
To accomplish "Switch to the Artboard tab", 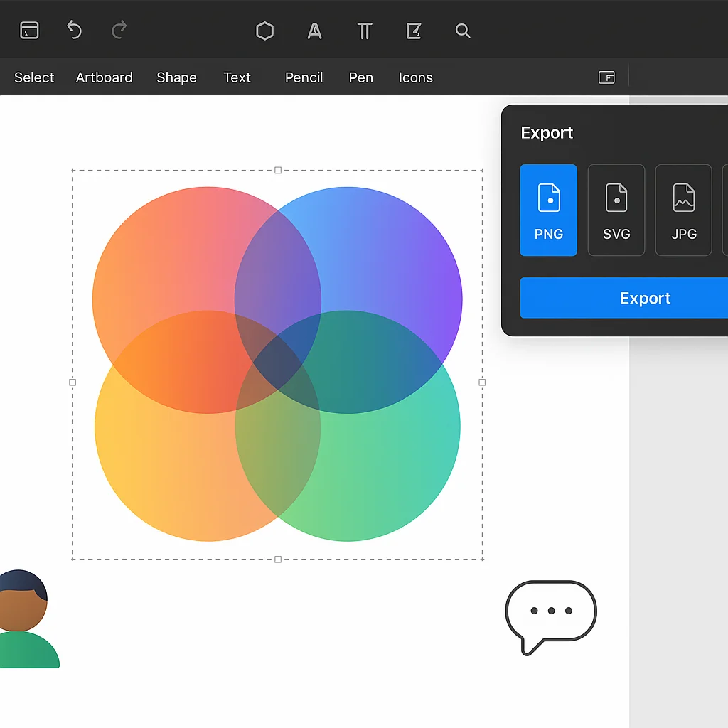I will pos(104,77).
